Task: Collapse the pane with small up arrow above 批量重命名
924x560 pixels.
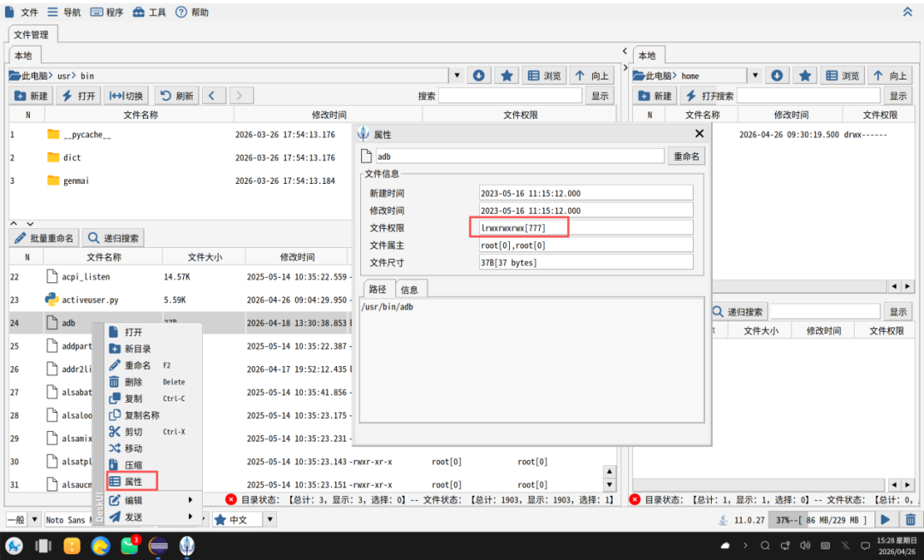Action: pyautogui.click(x=15, y=224)
